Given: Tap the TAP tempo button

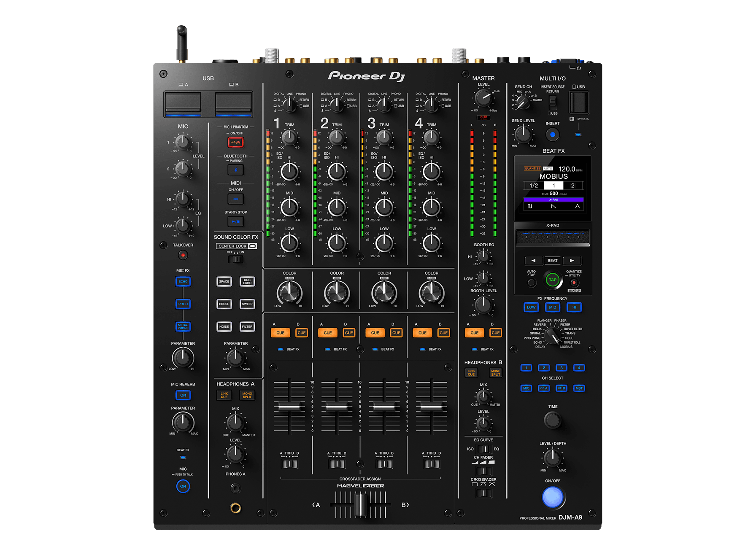Looking at the screenshot, I should pos(552,280).
